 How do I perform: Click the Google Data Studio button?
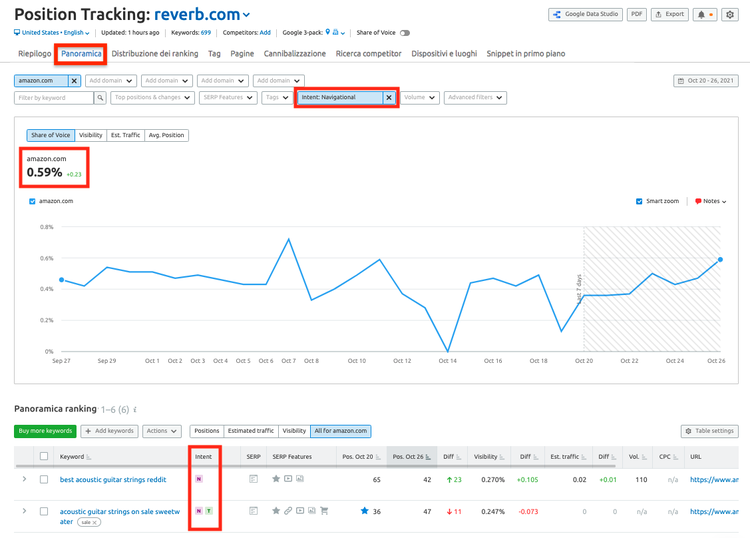click(585, 15)
